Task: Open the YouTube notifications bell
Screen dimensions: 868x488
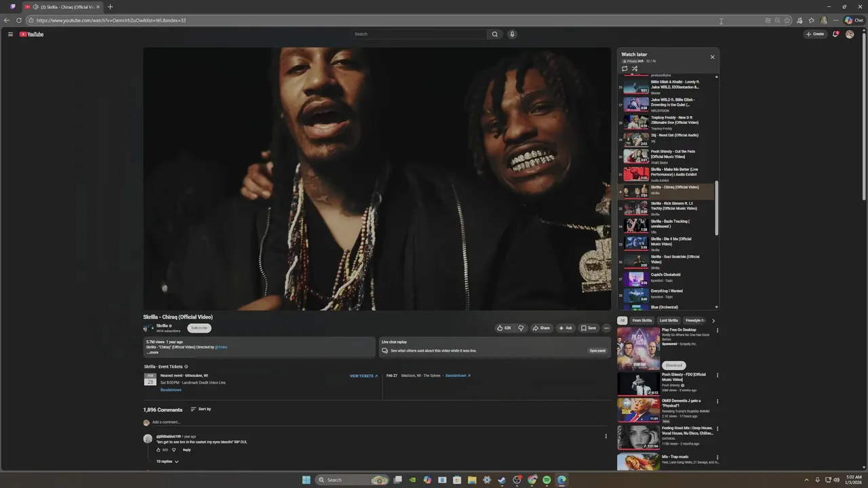Action: click(x=835, y=34)
